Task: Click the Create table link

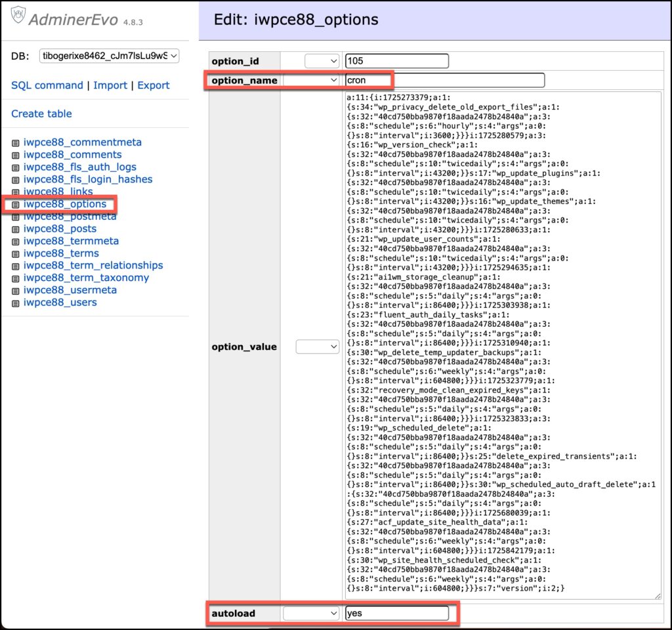Action: pos(41,114)
